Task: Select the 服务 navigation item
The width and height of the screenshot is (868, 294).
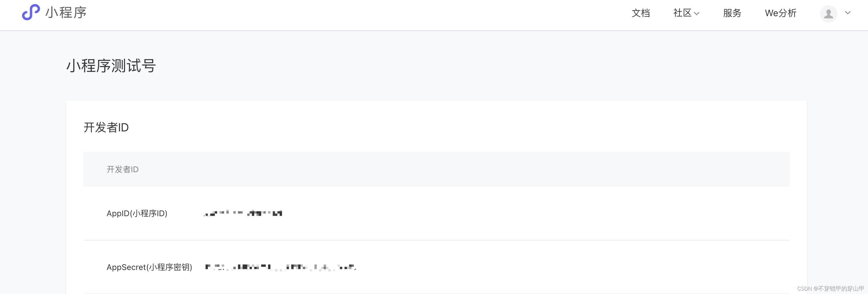Action: pos(732,13)
